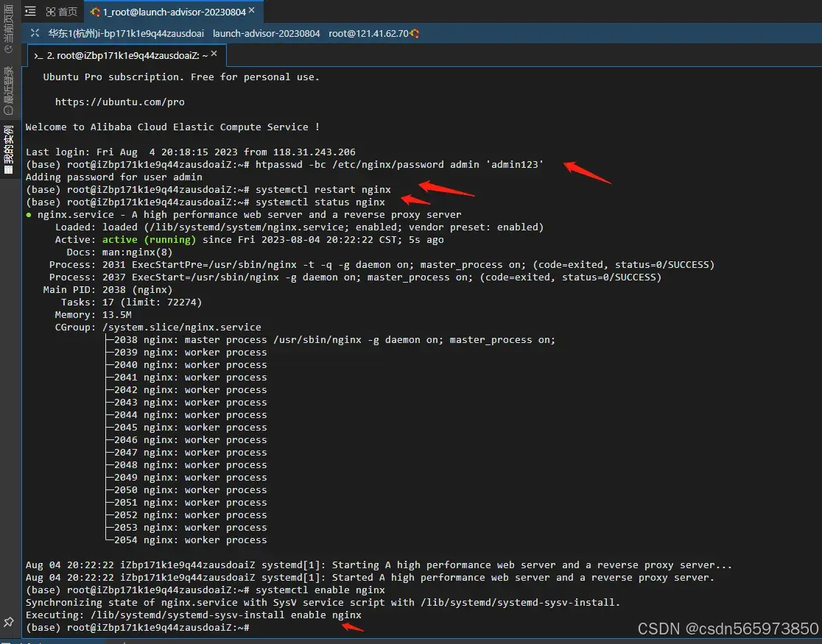
Task: Click the terminal prompt icon on the session tab
Action: pos(38,55)
